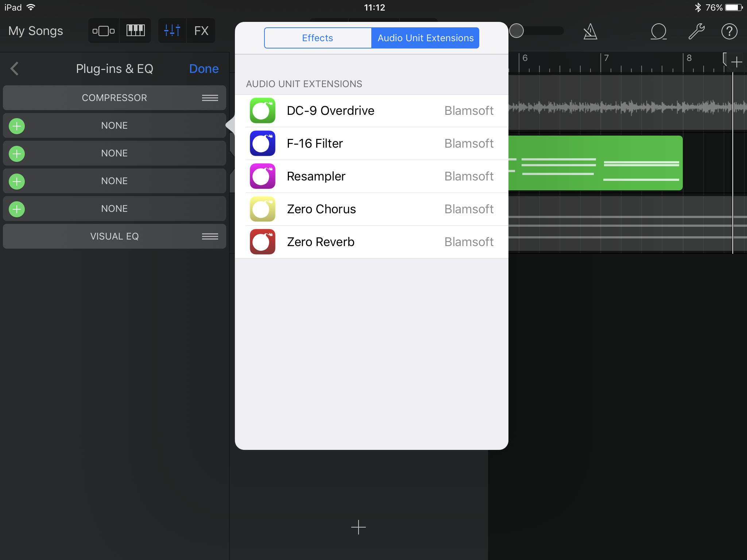747x560 pixels.
Task: Adjust the master volume slider knob
Action: tap(516, 31)
